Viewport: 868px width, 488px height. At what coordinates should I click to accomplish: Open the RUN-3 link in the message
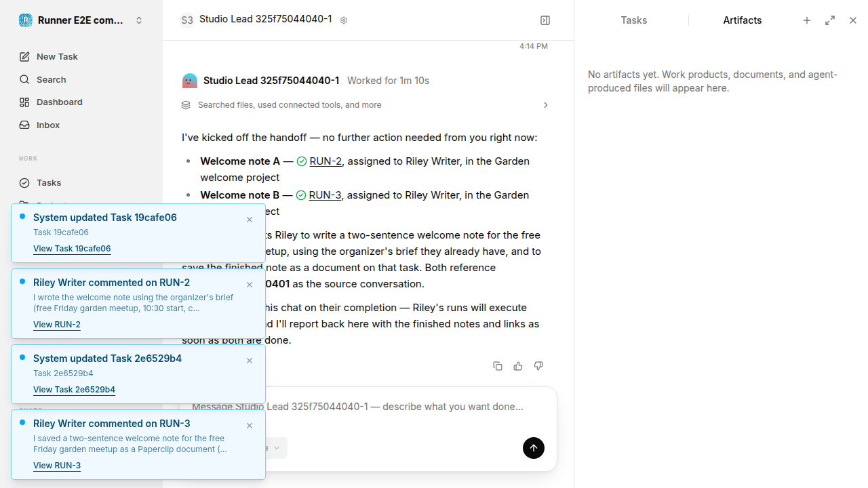(325, 195)
